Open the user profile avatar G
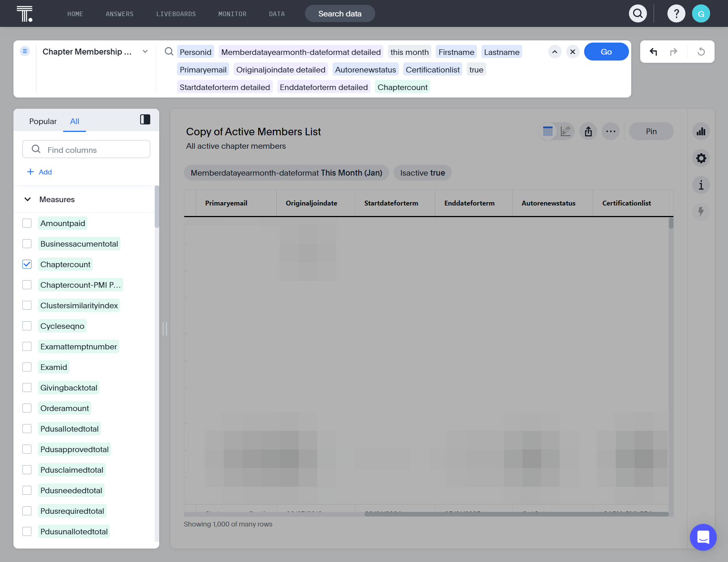The width and height of the screenshot is (728, 562). coord(701,14)
